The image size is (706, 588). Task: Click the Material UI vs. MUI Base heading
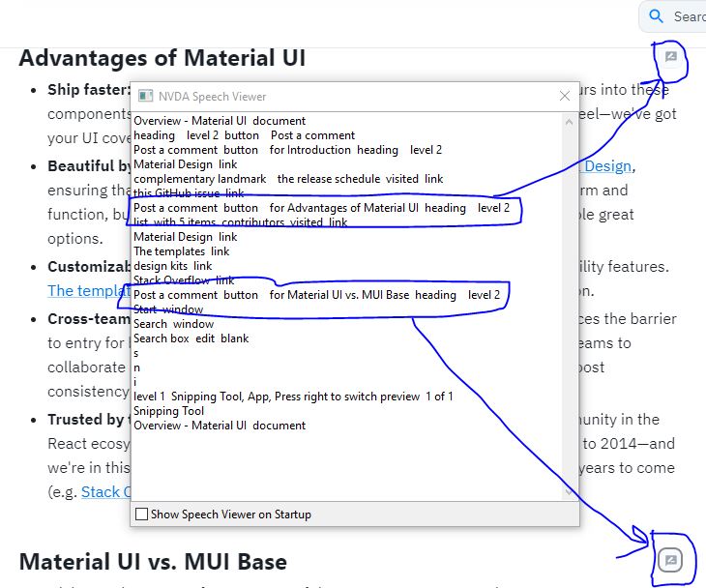coord(153,562)
